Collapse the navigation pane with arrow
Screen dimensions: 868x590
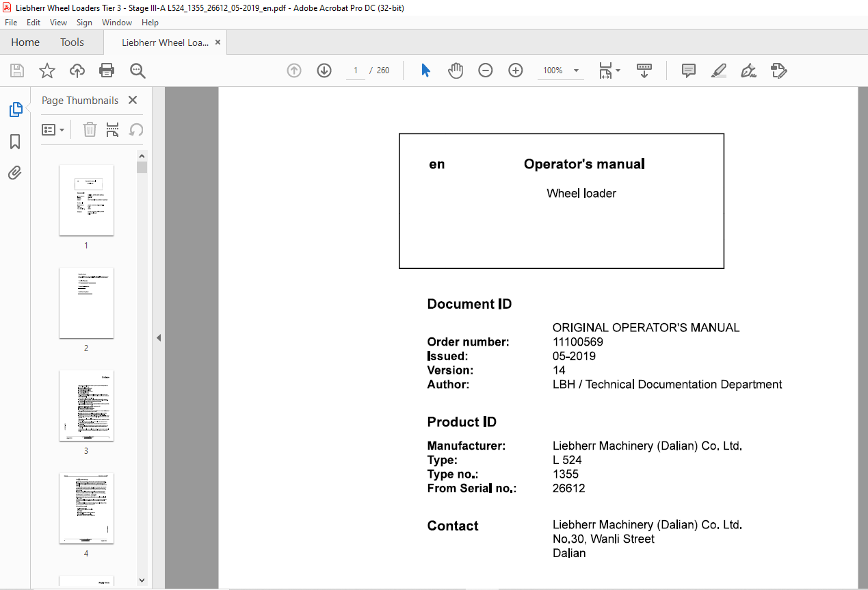pos(159,337)
